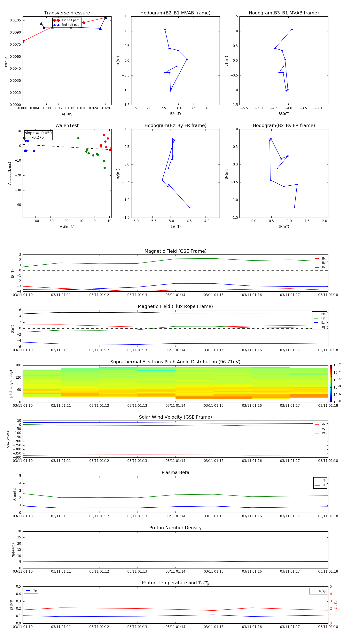This screenshot has width=351, height=644.
Task: Click the 'WalenTest' plot title
Action: pos(67,125)
